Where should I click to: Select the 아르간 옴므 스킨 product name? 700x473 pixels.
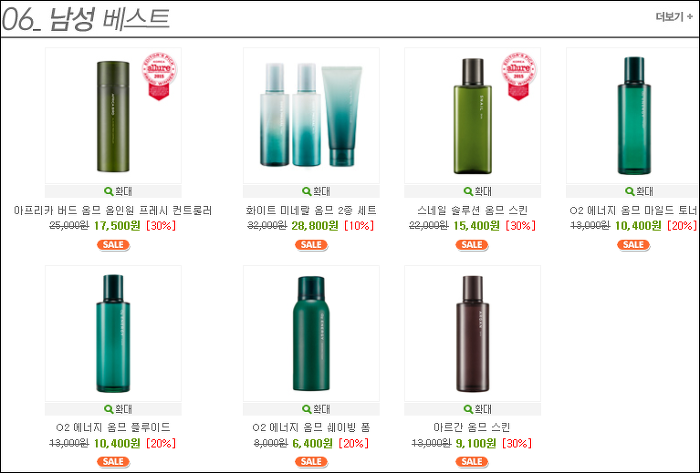pos(472,427)
